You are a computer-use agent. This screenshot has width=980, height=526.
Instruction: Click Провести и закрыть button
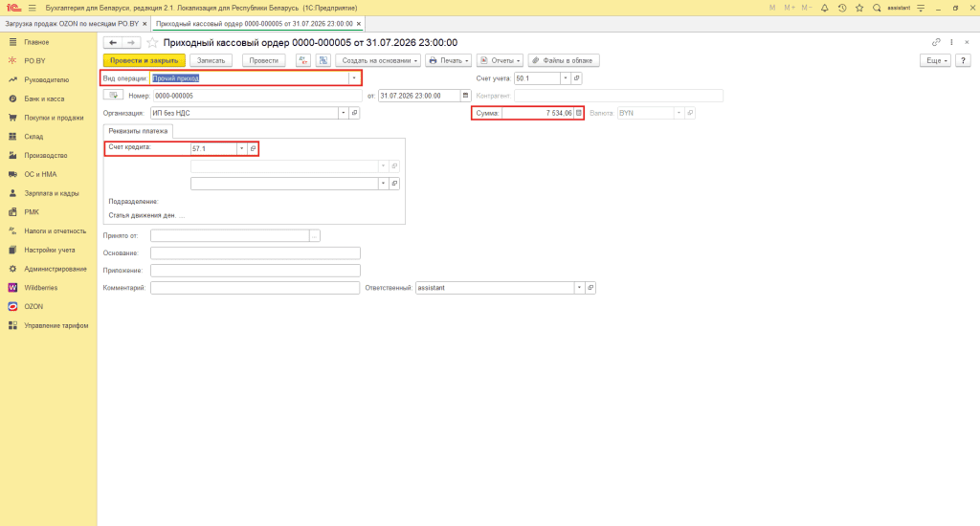tap(144, 60)
